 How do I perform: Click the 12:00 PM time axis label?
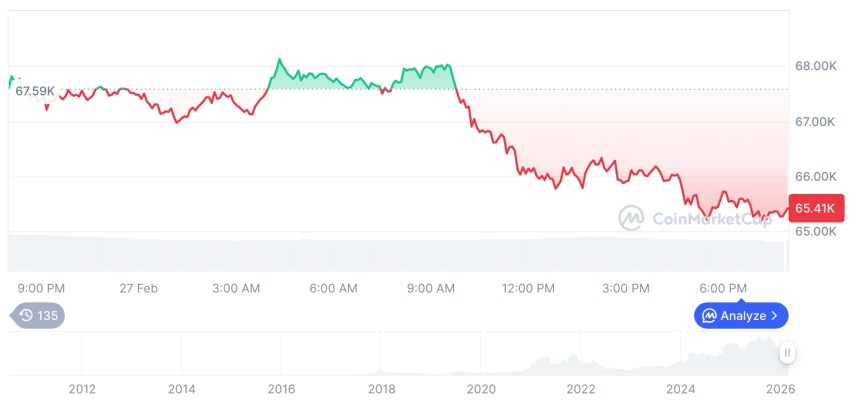[528, 288]
